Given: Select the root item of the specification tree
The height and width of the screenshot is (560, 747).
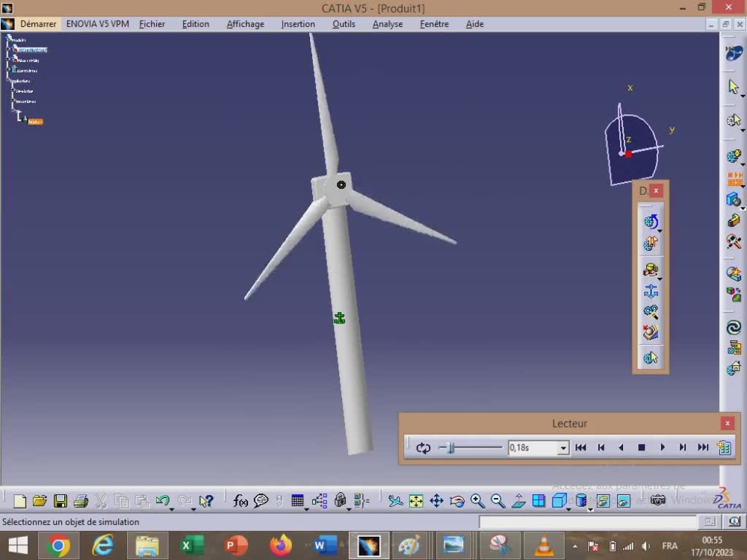Looking at the screenshot, I should (20, 39).
